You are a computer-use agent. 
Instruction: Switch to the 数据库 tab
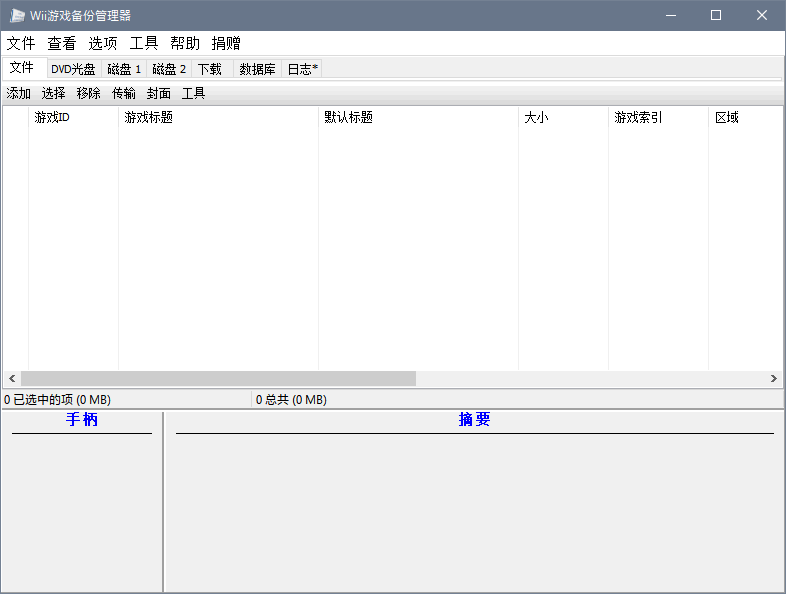coord(257,69)
